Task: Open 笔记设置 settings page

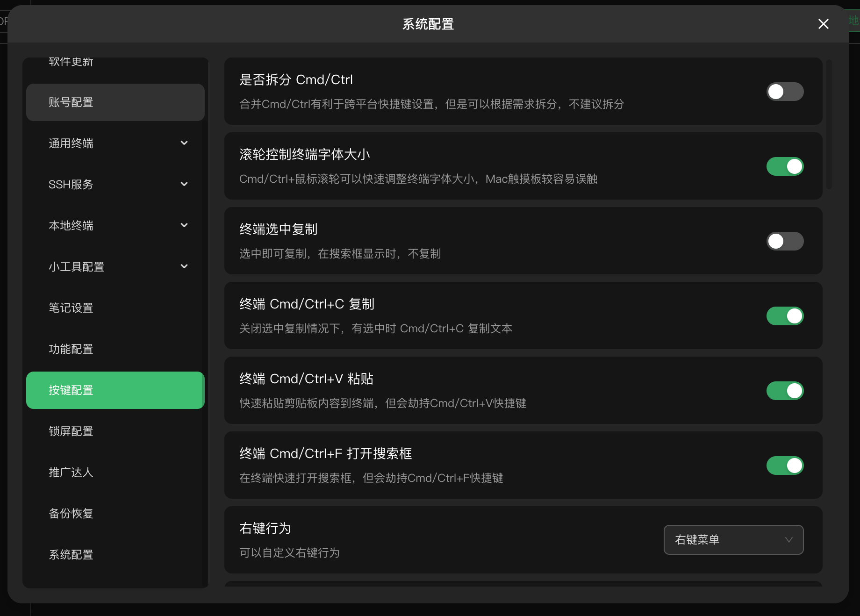Action: (115, 308)
